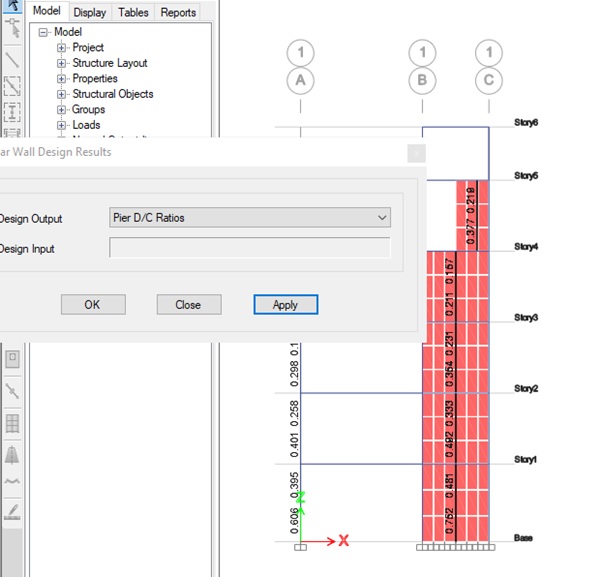602x577 pixels.
Task: Open the Design Output dropdown
Action: [249, 218]
